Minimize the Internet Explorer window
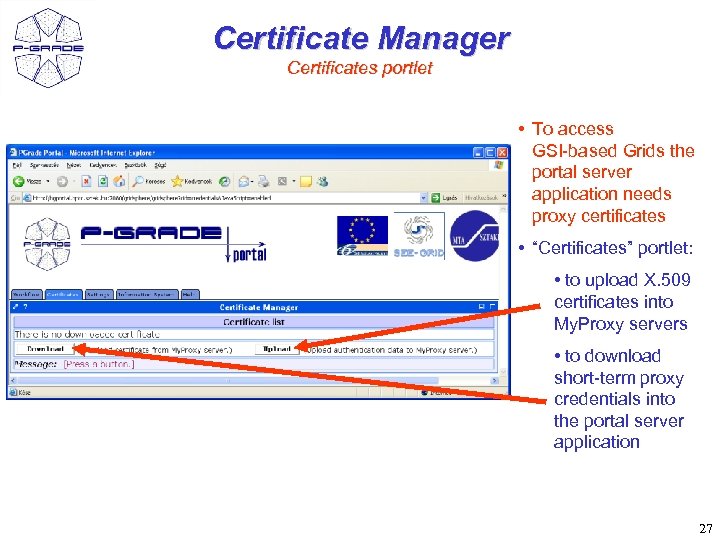Viewport: 720px width, 540px height. pos(478,152)
